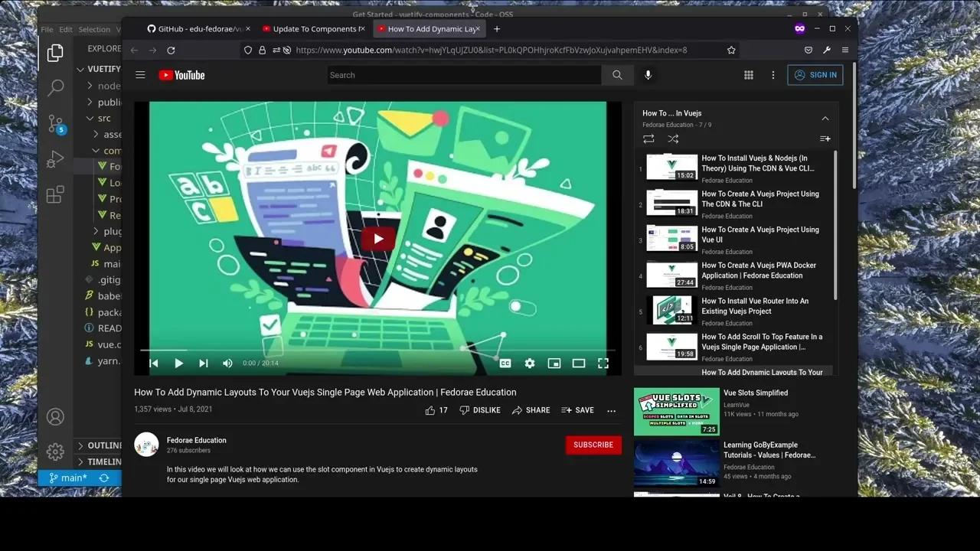Screen dimensions: 980x551
Task: Shuffle the How To In Vuejs playlist
Action: coord(673,139)
